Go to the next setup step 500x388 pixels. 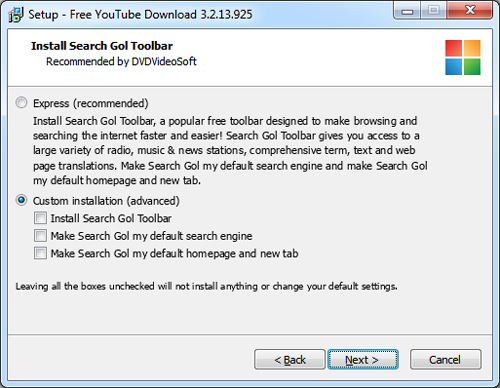click(363, 359)
